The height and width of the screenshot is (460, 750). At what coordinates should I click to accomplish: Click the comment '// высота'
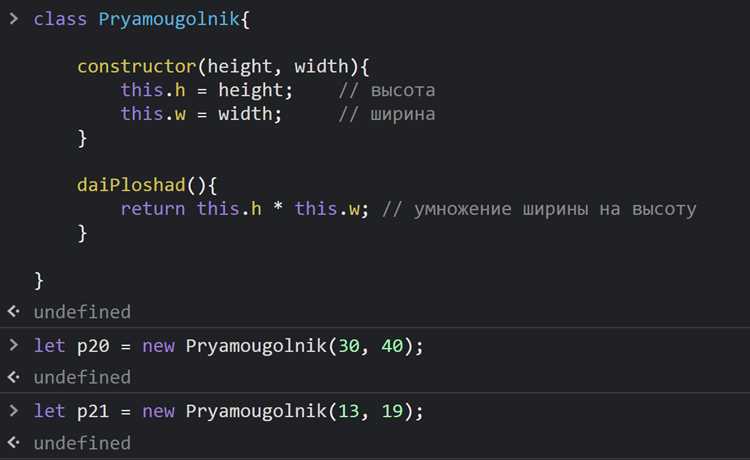[387, 90]
